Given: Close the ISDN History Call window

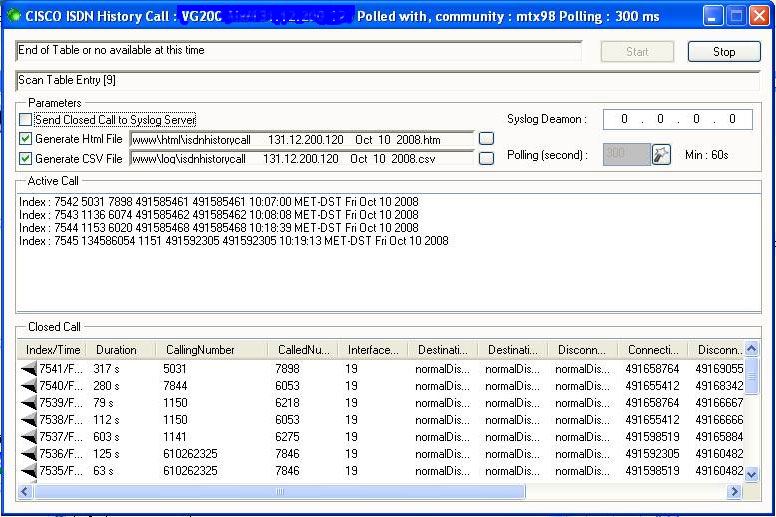Looking at the screenshot, I should click(x=759, y=16).
